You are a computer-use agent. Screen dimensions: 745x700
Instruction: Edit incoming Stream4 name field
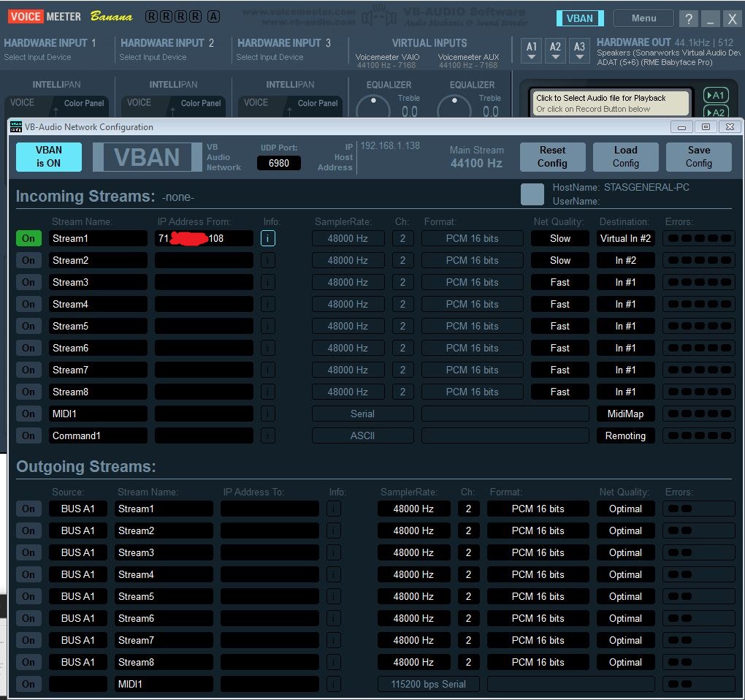coord(98,304)
